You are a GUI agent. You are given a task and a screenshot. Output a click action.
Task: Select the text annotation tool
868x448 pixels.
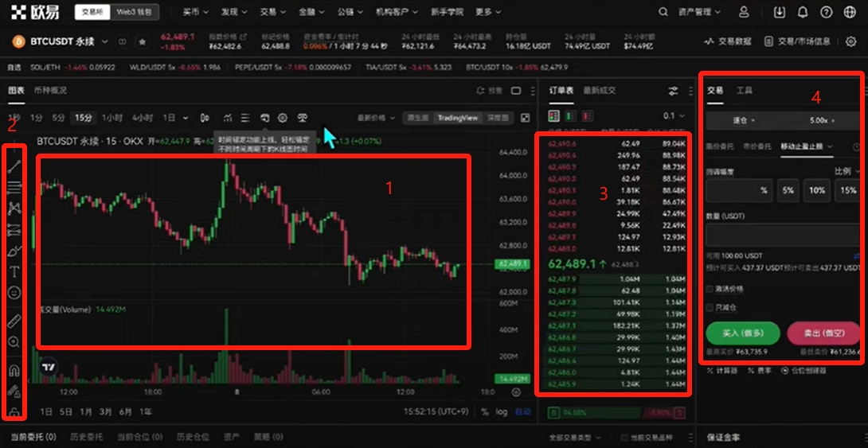point(15,272)
